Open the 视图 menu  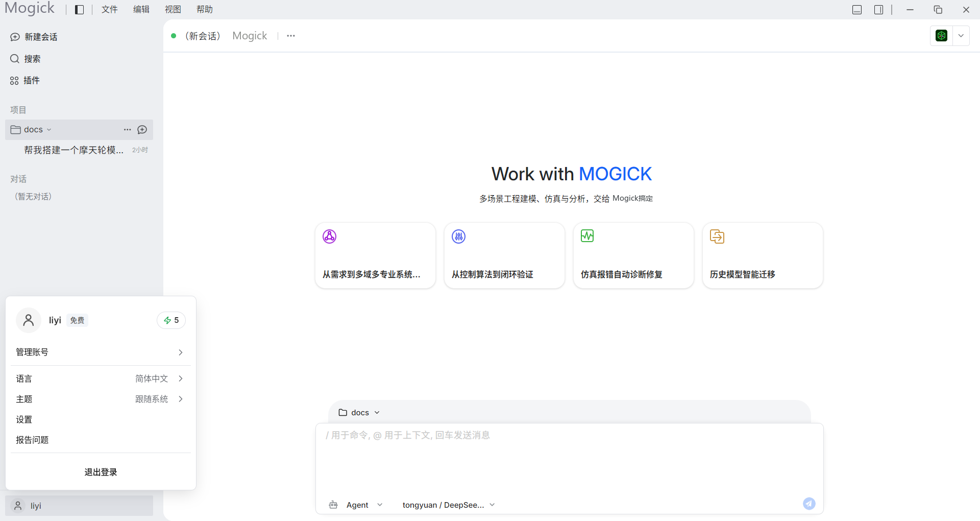(173, 10)
